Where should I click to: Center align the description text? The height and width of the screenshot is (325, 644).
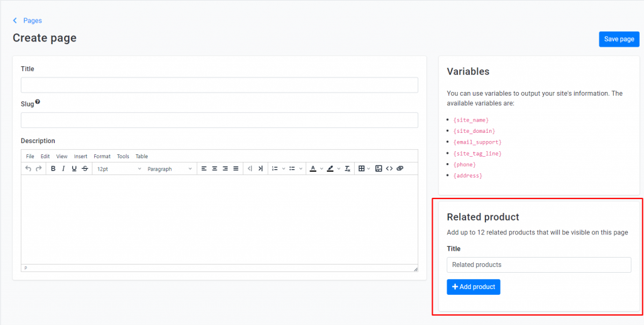[214, 169]
